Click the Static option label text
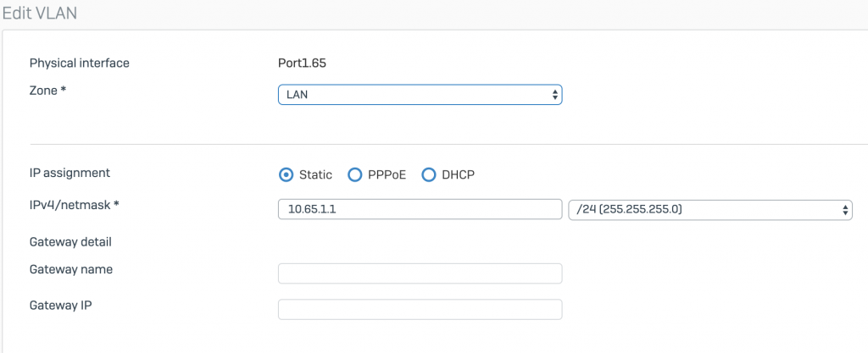Viewport: 868px width, 353px height. point(315,175)
